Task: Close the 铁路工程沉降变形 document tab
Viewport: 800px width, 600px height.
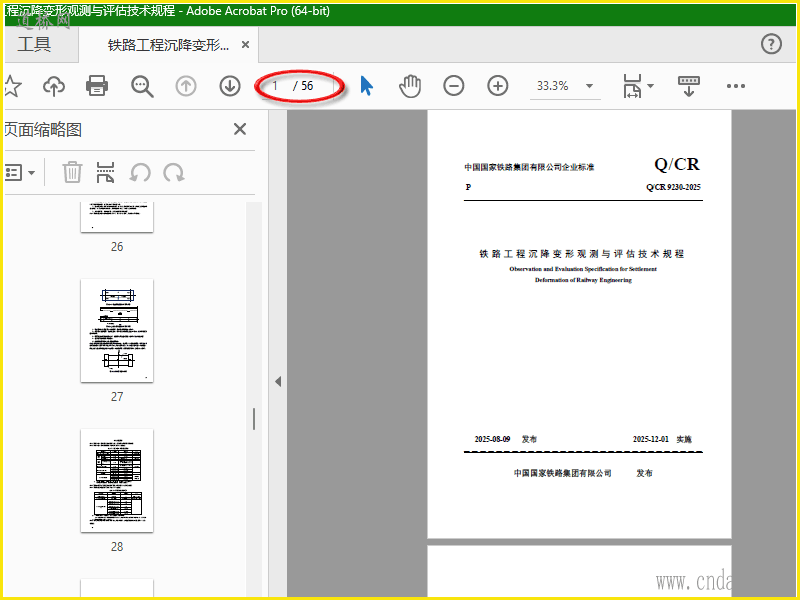Action: (245, 45)
